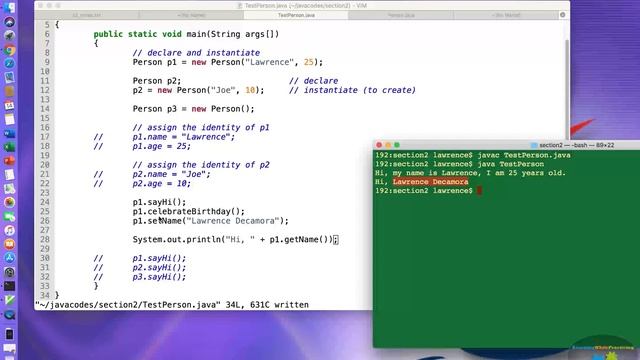Screen dimensions: 640x360
Task: Open Terminal black icon in the Dock
Action: click(x=9, y=286)
